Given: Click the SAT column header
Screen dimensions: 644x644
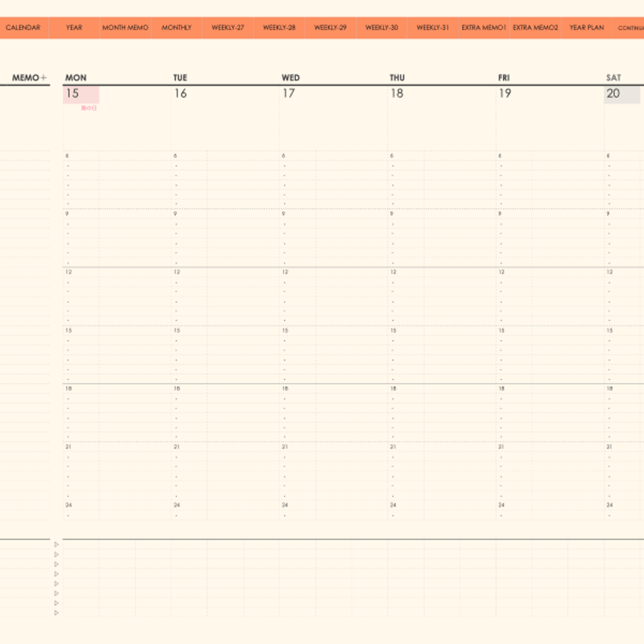Looking at the screenshot, I should [x=614, y=78].
